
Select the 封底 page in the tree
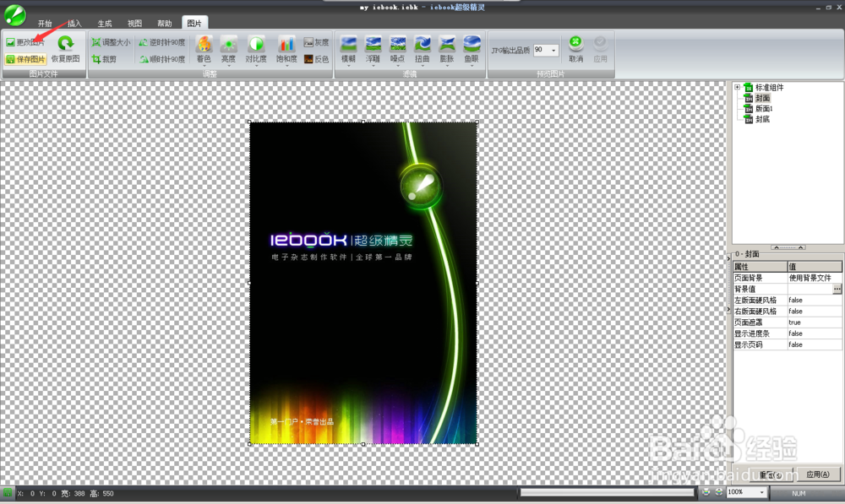click(x=762, y=119)
